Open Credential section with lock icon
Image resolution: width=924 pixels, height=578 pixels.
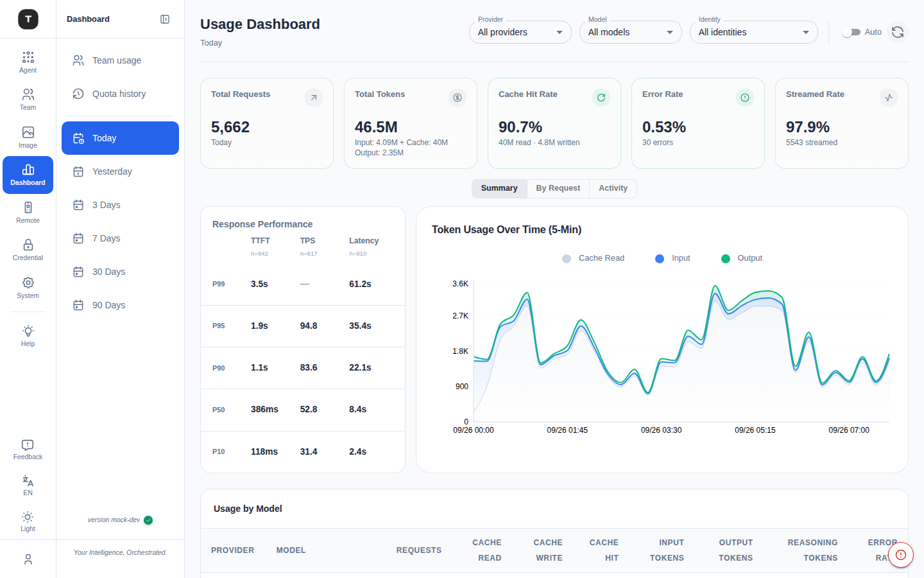pos(28,250)
